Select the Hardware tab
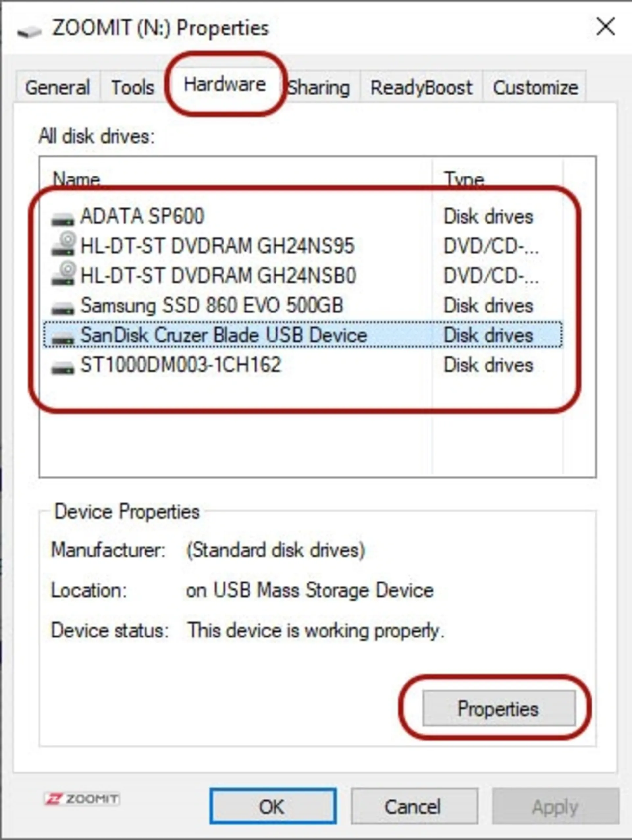The width and height of the screenshot is (632, 840). [x=224, y=84]
